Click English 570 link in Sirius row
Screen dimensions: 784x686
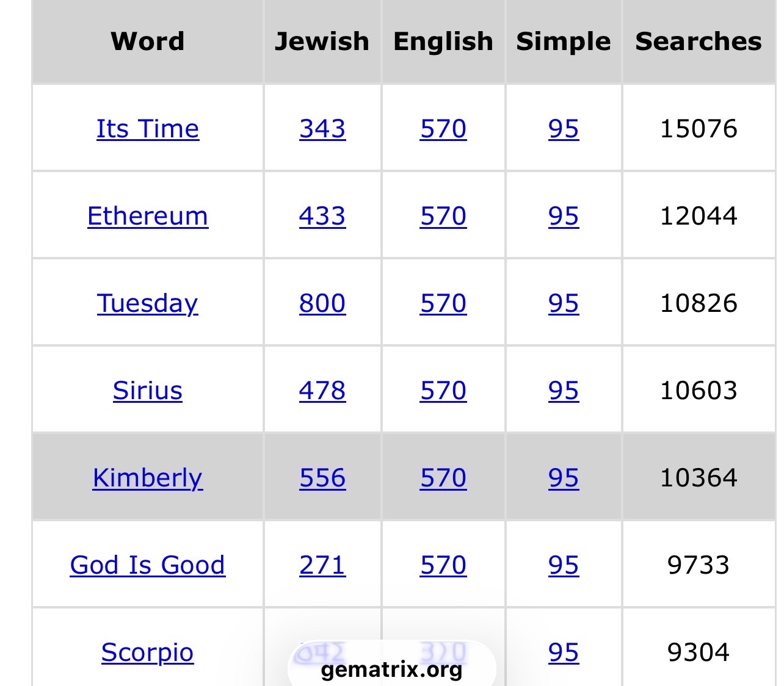click(x=443, y=391)
